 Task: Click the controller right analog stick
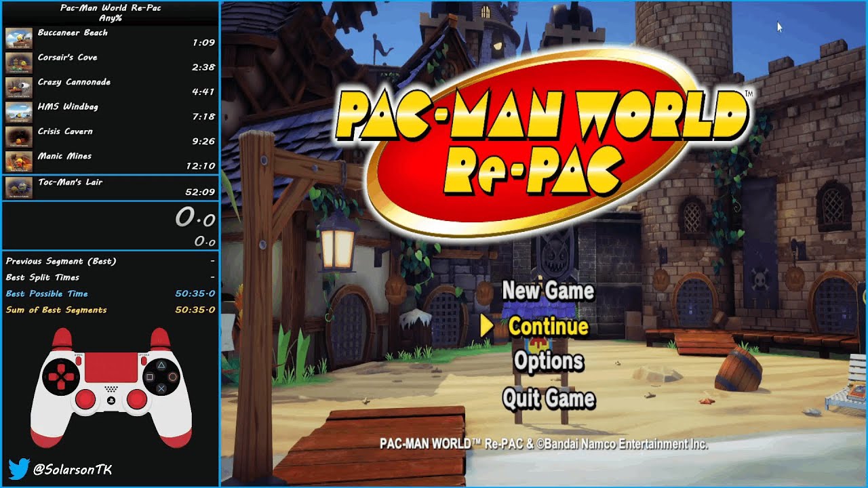137,400
